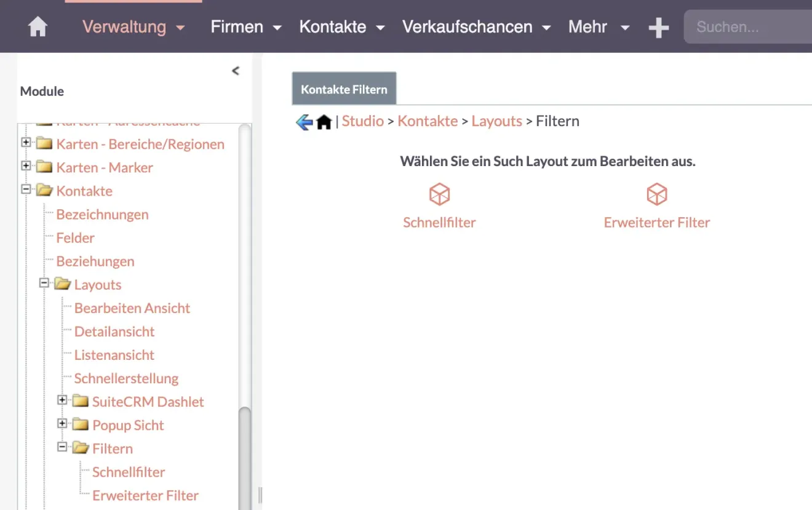The width and height of the screenshot is (812, 510).
Task: Open the Erweiterter Filter cube icon
Action: point(656,194)
